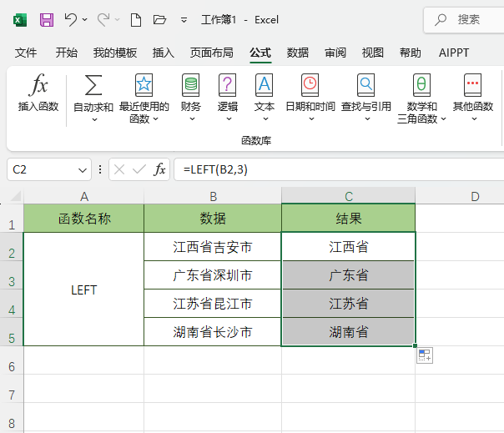Click the cell 广东省深圳市
The width and height of the screenshot is (504, 433).
[213, 274]
